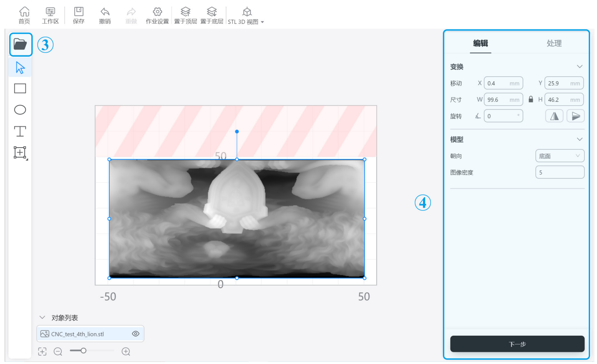Screen dimensions: 597x364
Task: Zoom in with the plus magnifier
Action: point(126,351)
